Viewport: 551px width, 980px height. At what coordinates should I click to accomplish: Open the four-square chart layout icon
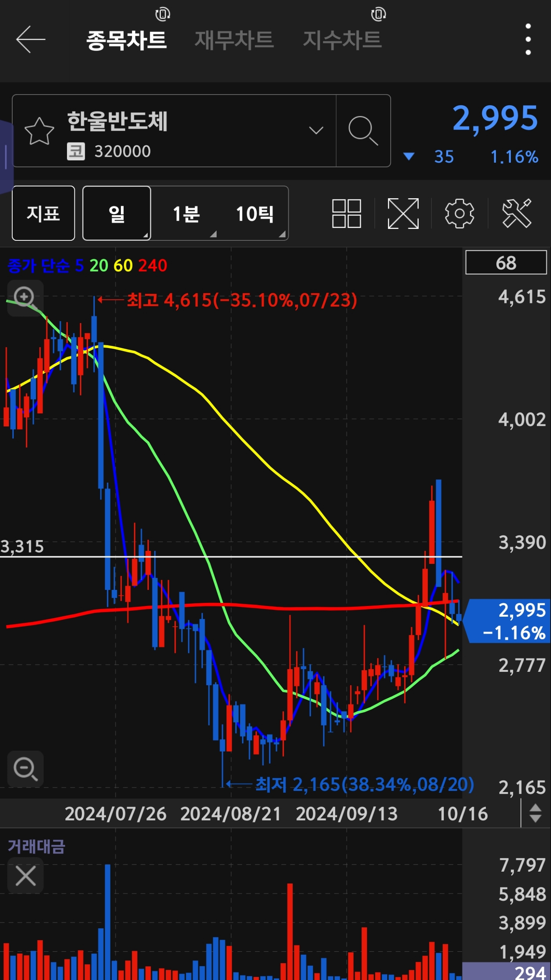pos(347,214)
